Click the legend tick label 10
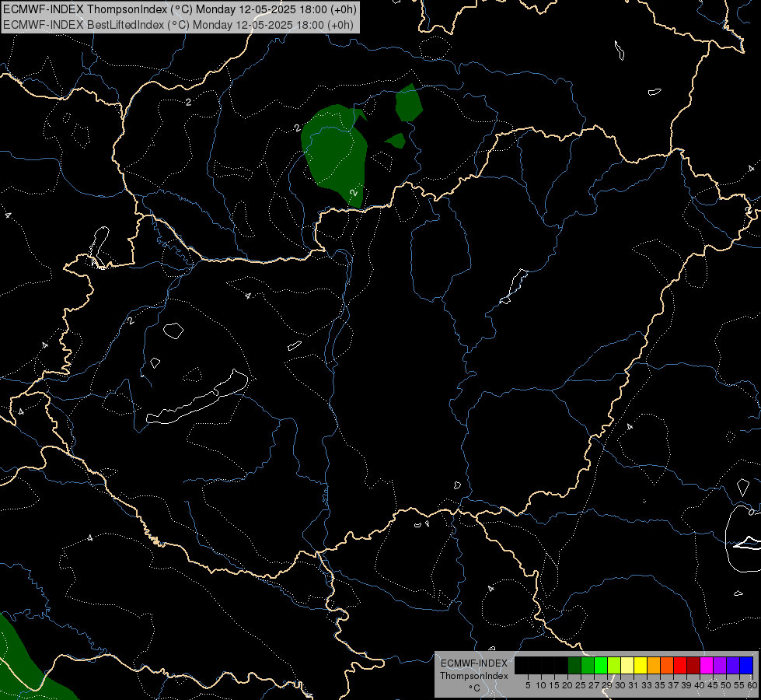761x700 pixels. [541, 685]
